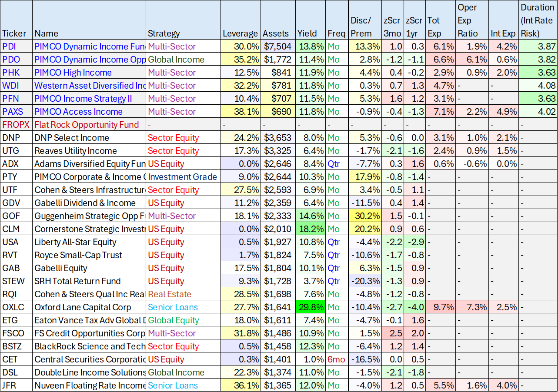Select the -20.3% discount for STEW

[365, 281]
